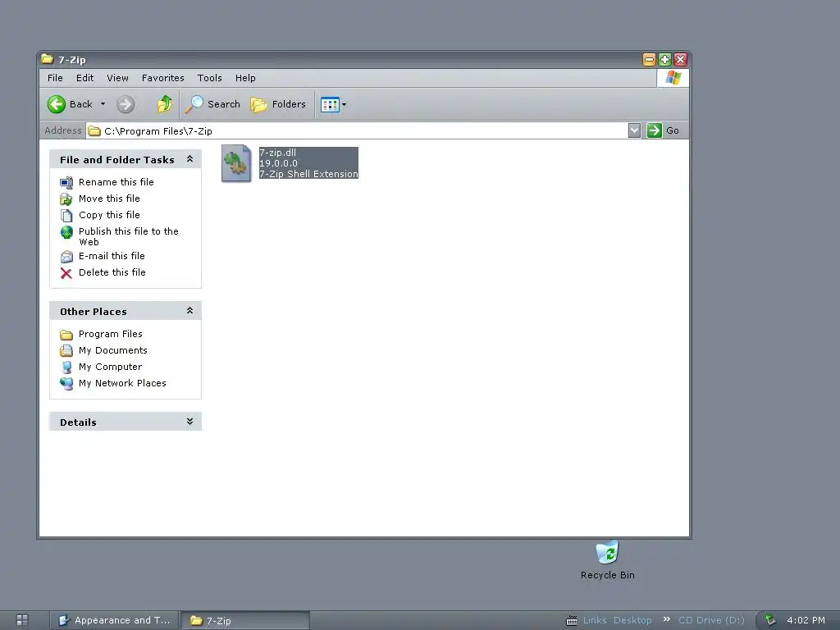Click the My Network Places icon

[66, 384]
